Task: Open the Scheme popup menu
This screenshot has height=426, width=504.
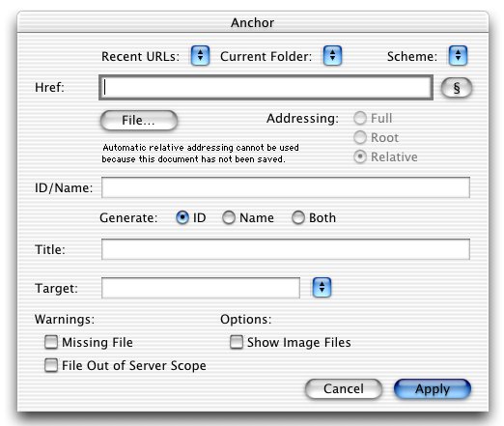Action: click(458, 56)
